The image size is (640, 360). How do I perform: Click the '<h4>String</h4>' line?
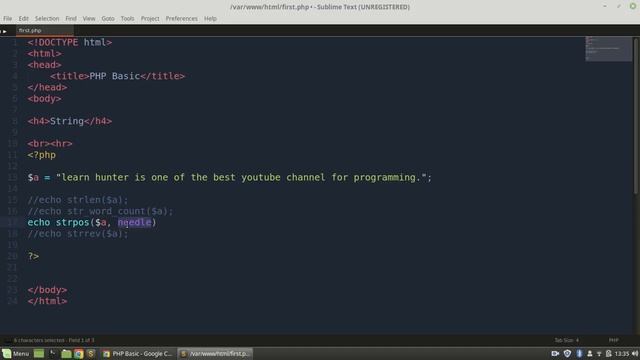click(70, 121)
